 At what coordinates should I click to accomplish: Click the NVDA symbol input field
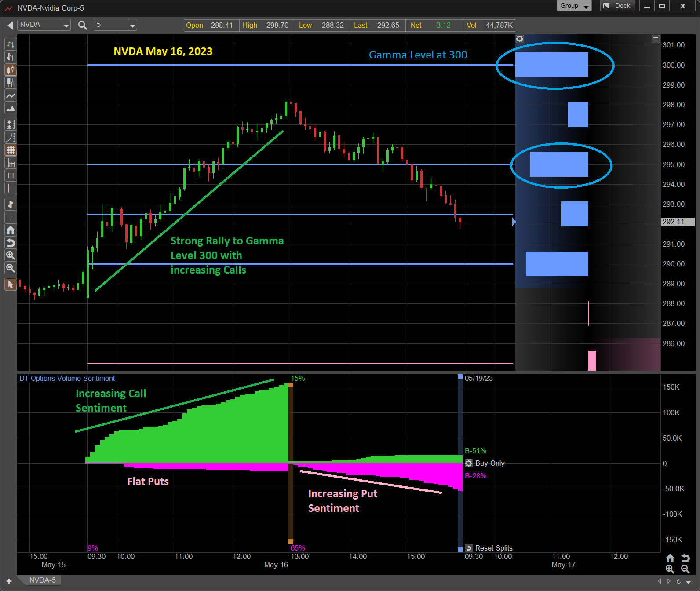tap(40, 25)
